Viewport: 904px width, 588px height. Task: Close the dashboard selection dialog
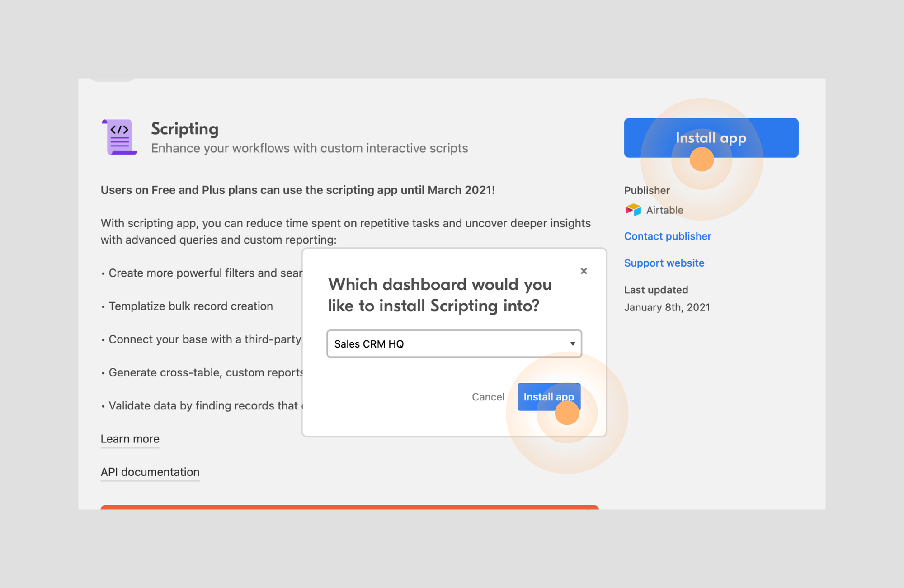(x=584, y=271)
